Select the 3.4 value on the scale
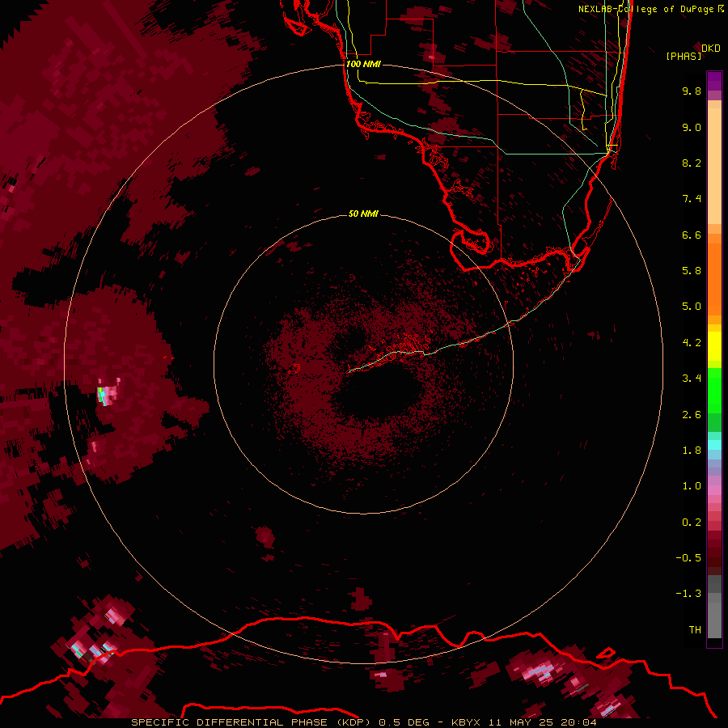 click(692, 379)
